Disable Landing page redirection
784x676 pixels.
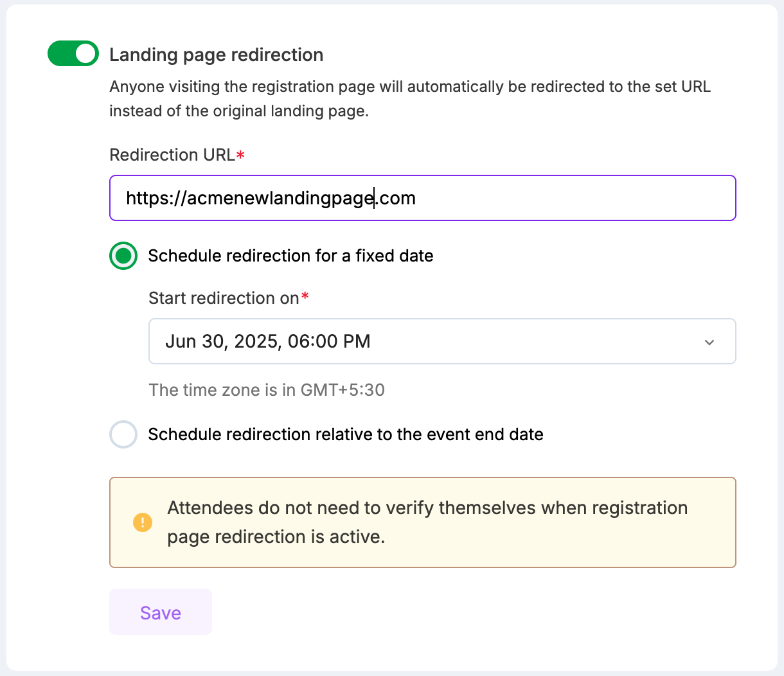[x=73, y=53]
